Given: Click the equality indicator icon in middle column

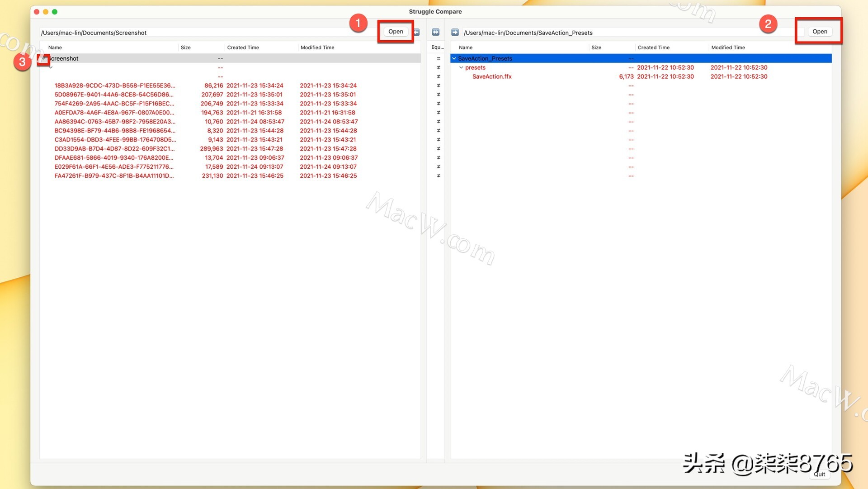Looking at the screenshot, I should tap(438, 58).
